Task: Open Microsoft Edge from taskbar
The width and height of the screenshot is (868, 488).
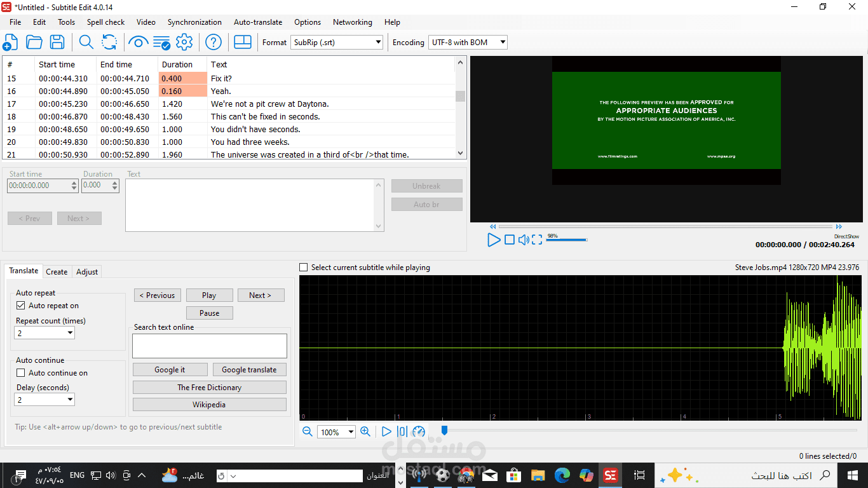Action: point(562,475)
